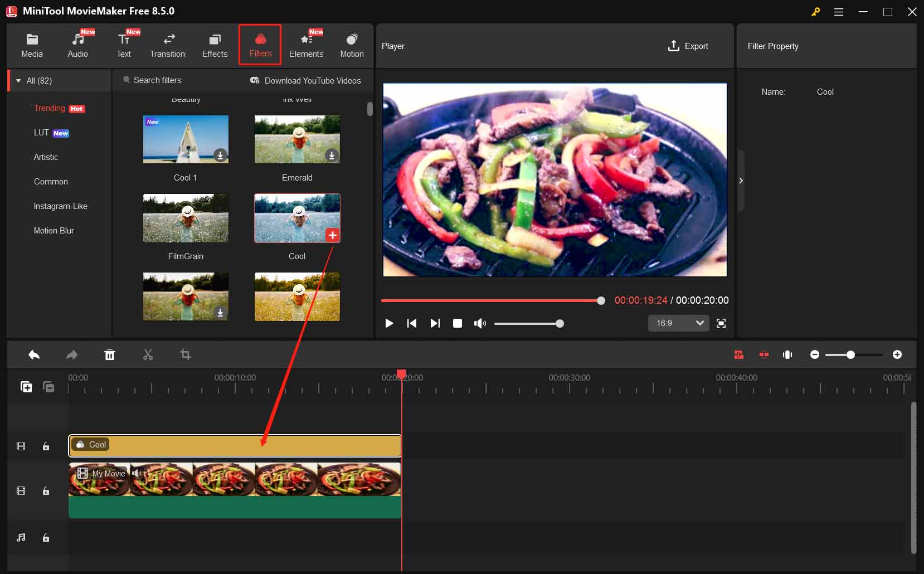Open the hamburger menu at top right
Viewport: 924px width, 574px height.
click(839, 11)
